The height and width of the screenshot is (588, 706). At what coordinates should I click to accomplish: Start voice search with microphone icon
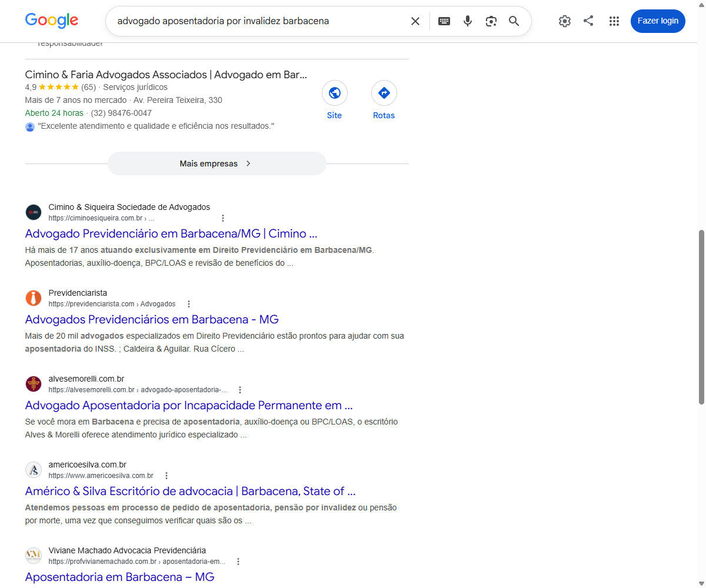468,21
